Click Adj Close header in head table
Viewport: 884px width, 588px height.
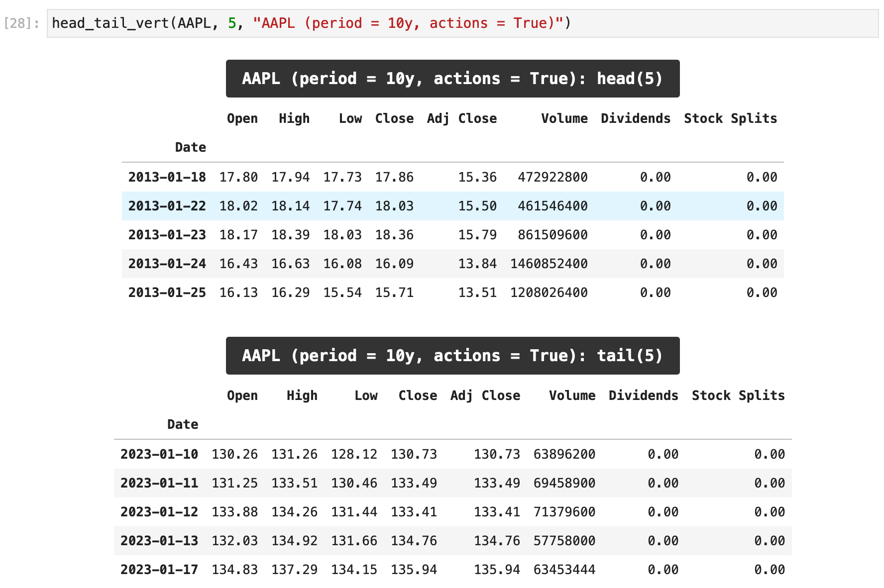click(462, 118)
